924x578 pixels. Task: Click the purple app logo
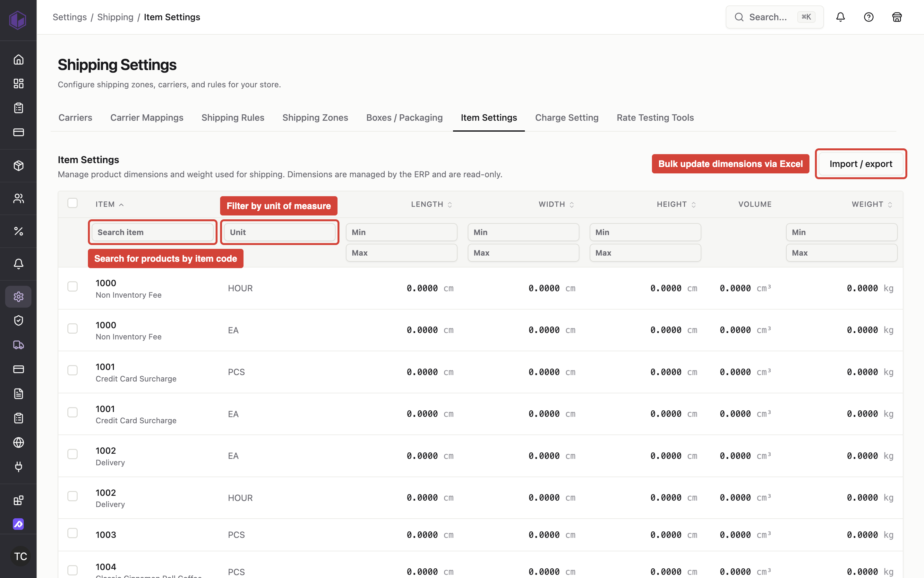tap(18, 20)
